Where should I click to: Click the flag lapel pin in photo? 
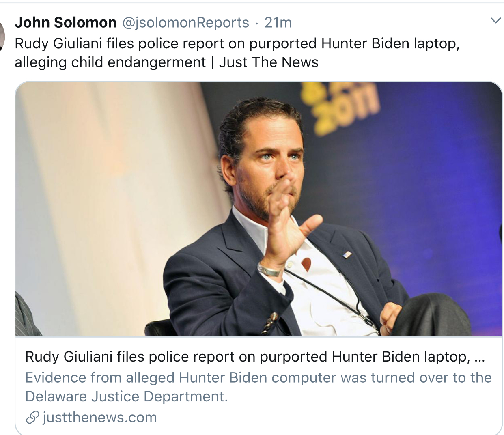[347, 255]
